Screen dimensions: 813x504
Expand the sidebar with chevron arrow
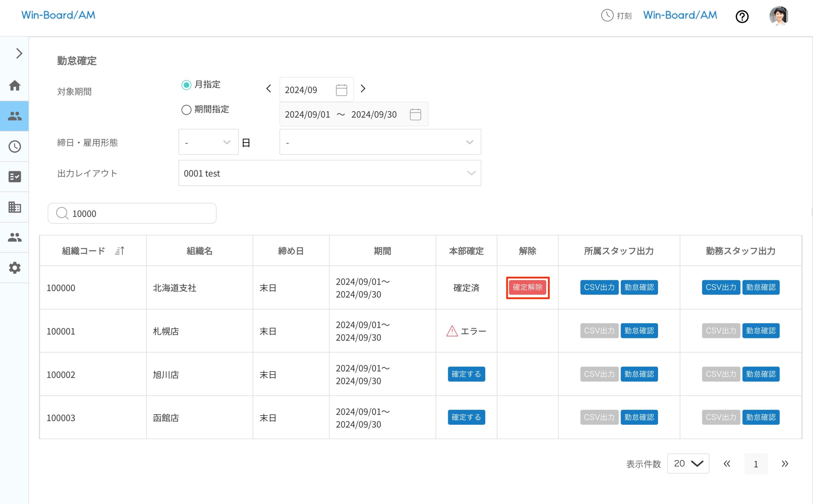(x=19, y=53)
